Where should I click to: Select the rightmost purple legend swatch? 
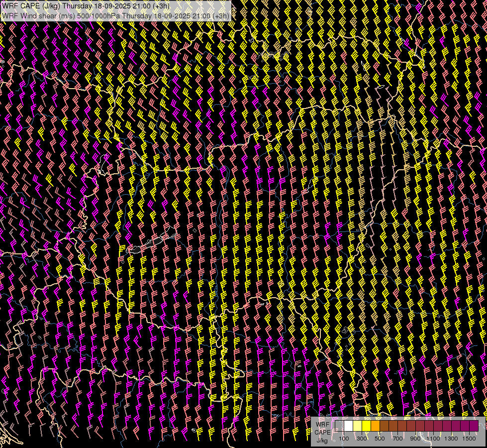point(474,426)
